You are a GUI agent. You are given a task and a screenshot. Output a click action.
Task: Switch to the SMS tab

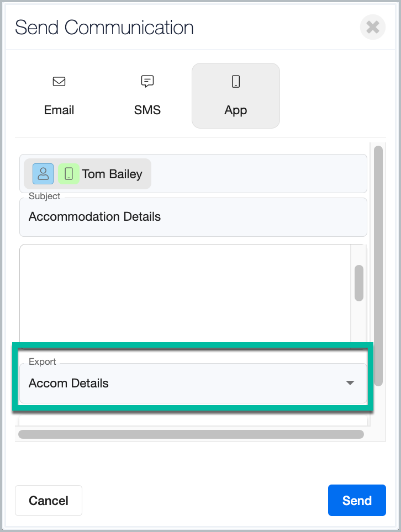(x=147, y=95)
